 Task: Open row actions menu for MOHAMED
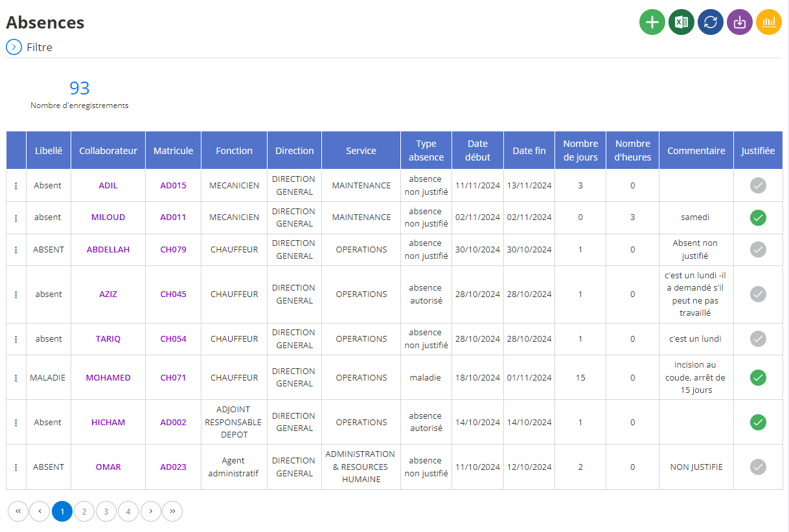click(x=16, y=378)
